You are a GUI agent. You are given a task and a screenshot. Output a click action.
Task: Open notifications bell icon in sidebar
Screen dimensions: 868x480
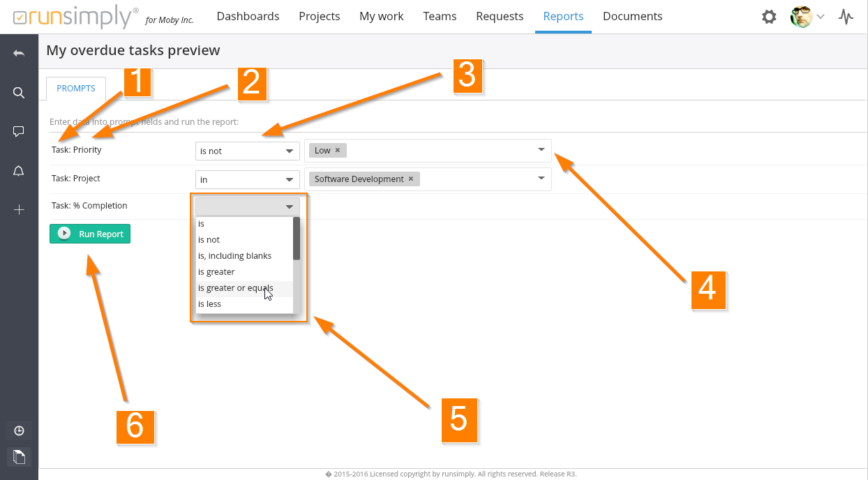(x=19, y=171)
